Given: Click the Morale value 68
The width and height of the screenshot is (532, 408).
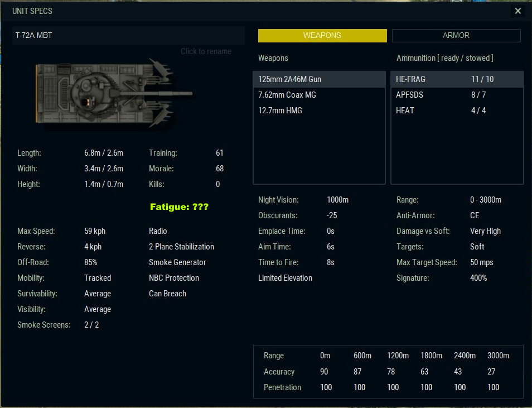Looking at the screenshot, I should [220, 169].
